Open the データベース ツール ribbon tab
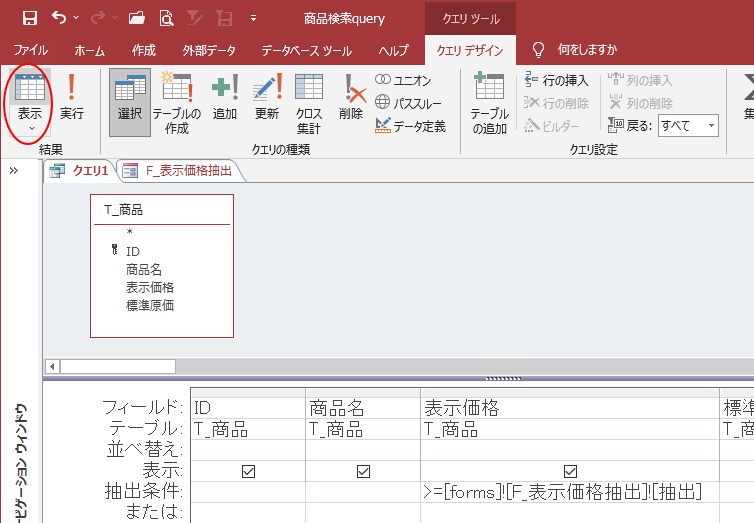Image resolution: width=754 pixels, height=523 pixels. (x=306, y=50)
